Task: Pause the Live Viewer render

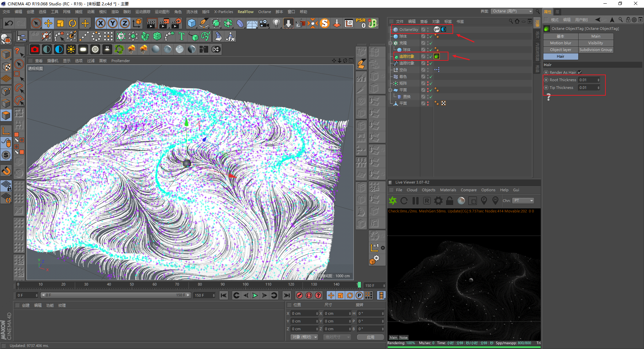Action: [415, 201]
